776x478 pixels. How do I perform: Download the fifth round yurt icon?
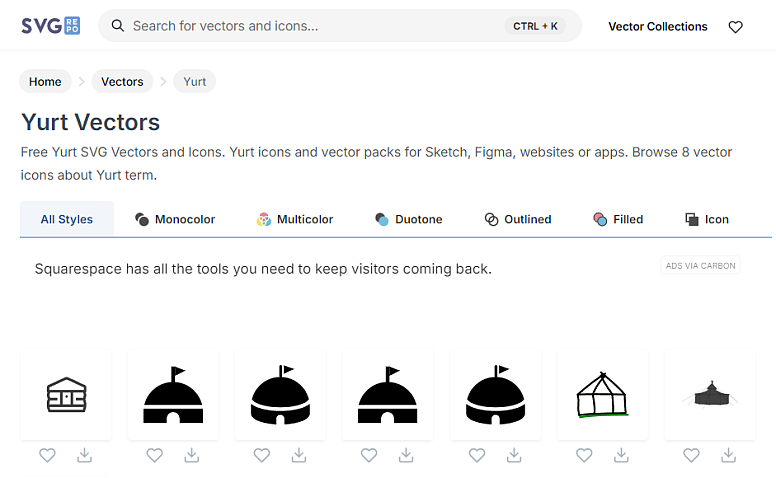(x=514, y=455)
